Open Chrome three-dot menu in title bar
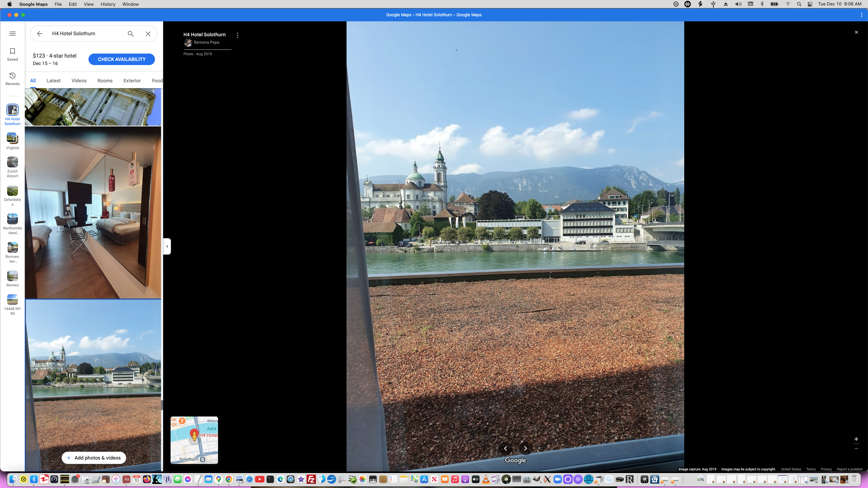 (x=862, y=15)
